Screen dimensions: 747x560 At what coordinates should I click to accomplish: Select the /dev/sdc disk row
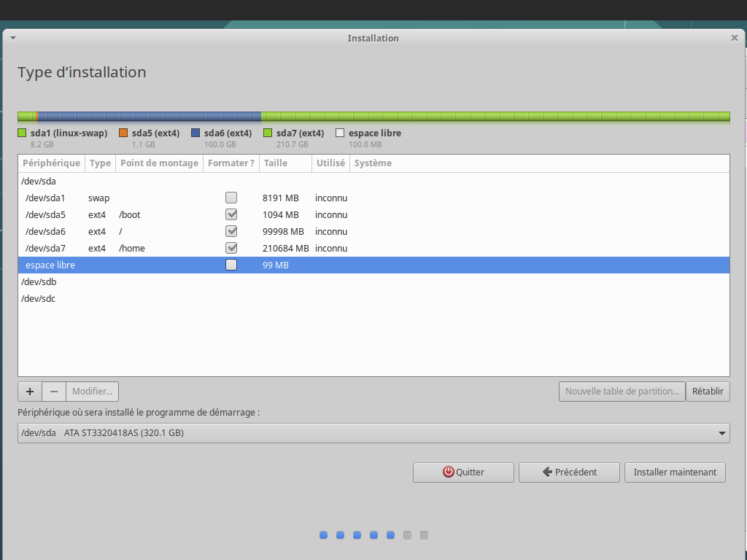click(39, 298)
